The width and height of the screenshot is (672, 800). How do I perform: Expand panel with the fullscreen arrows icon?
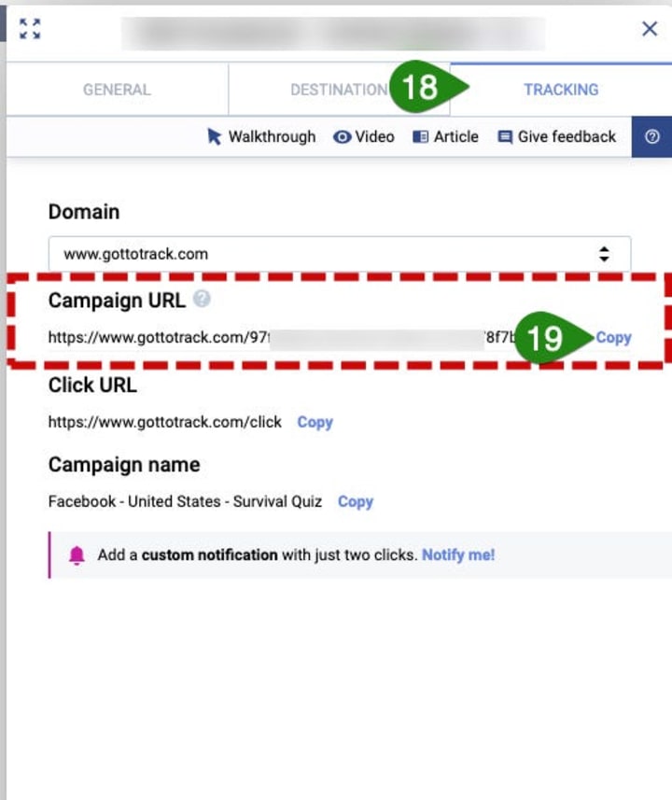[30, 29]
